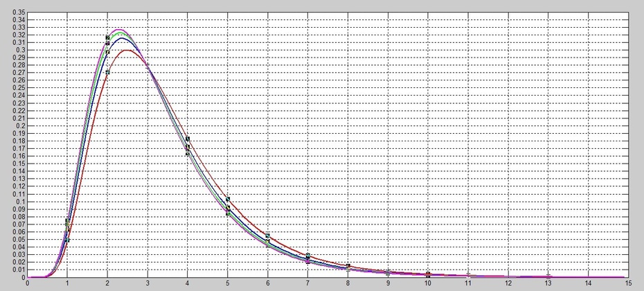Viewport: 644px width, 291px height.
Task: Click the peak of the magenta curve
Action: coord(119,30)
